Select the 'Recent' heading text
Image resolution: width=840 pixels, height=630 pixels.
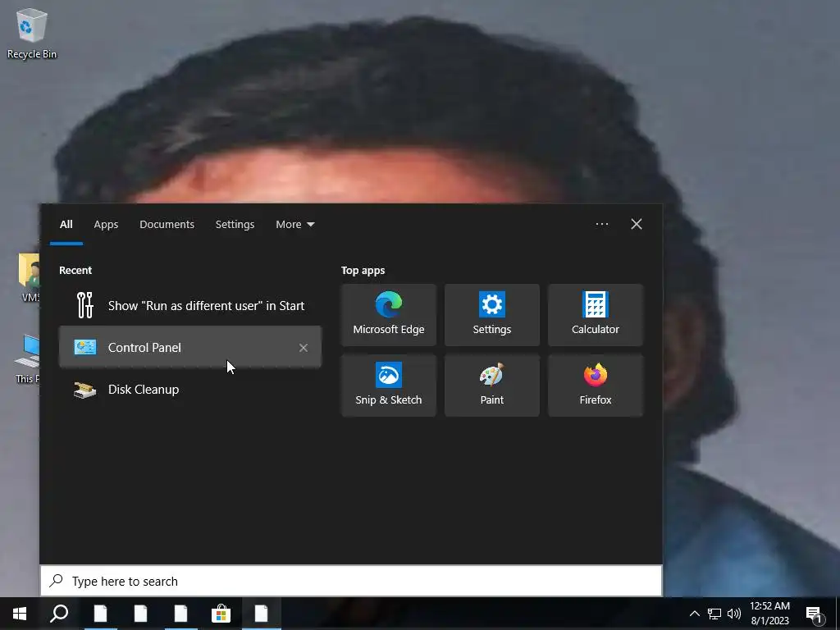(x=75, y=271)
